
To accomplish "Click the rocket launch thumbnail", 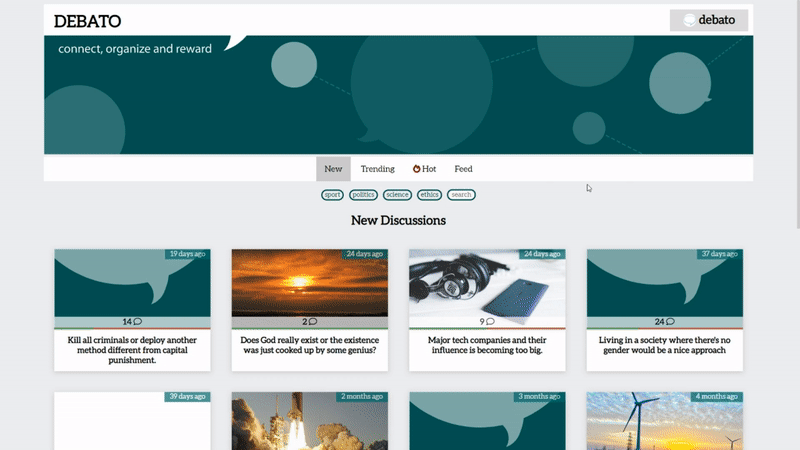I will pyautogui.click(x=310, y=421).
